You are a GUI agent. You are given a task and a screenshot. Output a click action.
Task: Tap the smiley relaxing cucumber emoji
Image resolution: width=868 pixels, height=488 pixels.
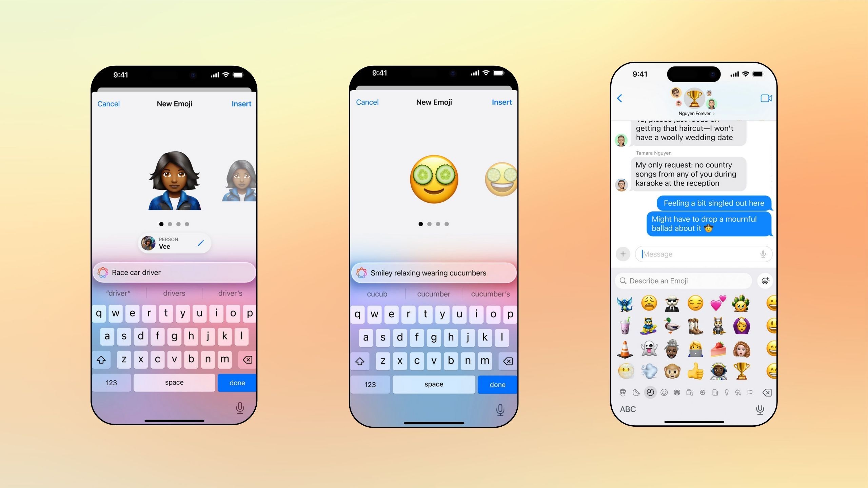point(433,178)
